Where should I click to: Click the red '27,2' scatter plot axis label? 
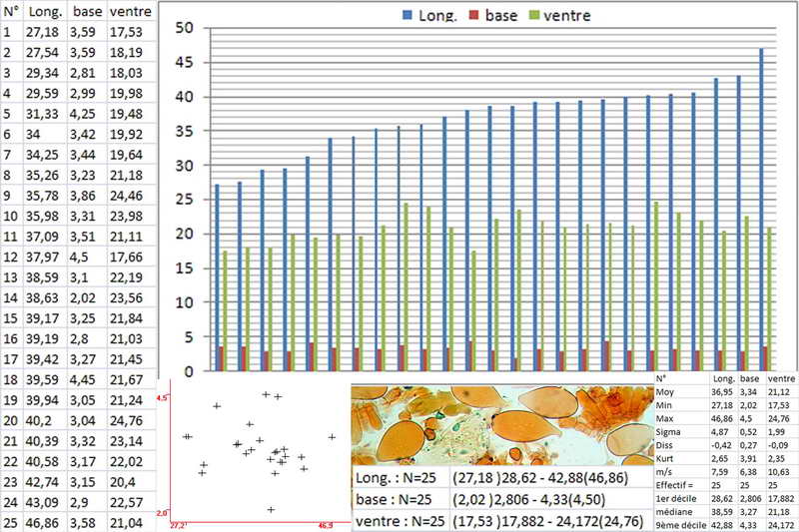click(179, 525)
